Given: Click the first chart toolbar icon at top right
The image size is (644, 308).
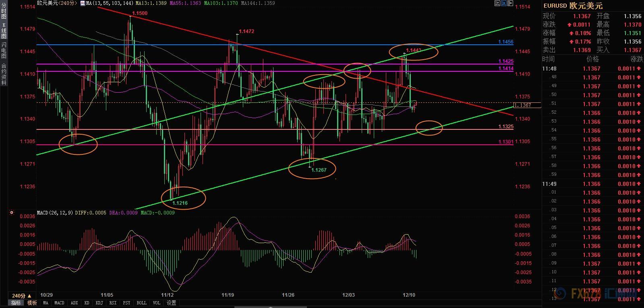Looking at the screenshot, I should click(x=497, y=3).
